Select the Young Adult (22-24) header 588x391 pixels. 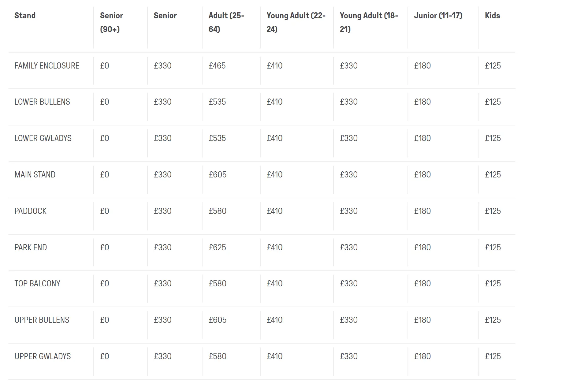pyautogui.click(x=296, y=22)
